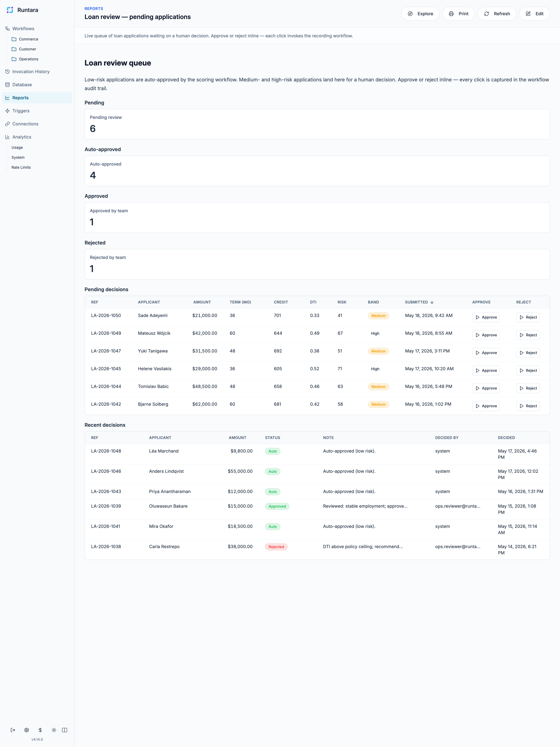
Task: Reject Helene Vasilakis's application
Action: 528,370
